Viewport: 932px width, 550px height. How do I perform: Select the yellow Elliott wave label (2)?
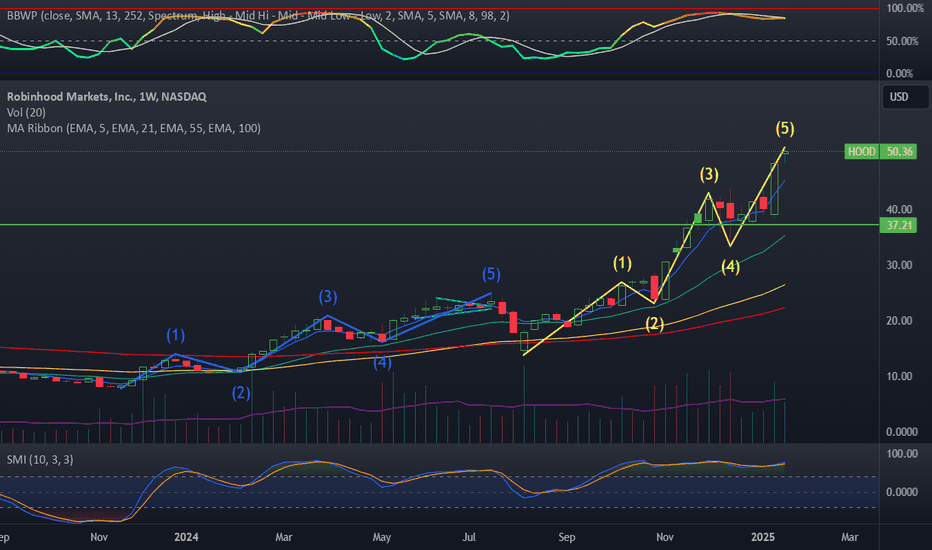654,324
